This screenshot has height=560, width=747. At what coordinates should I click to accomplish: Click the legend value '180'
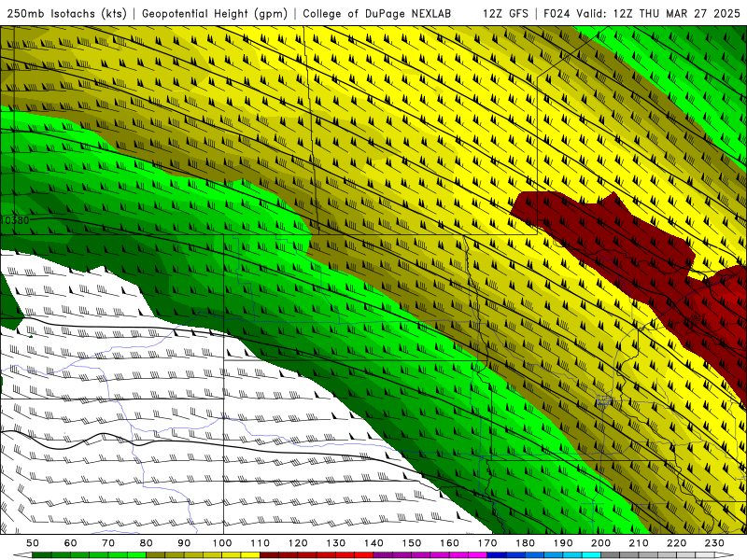pyautogui.click(x=525, y=543)
